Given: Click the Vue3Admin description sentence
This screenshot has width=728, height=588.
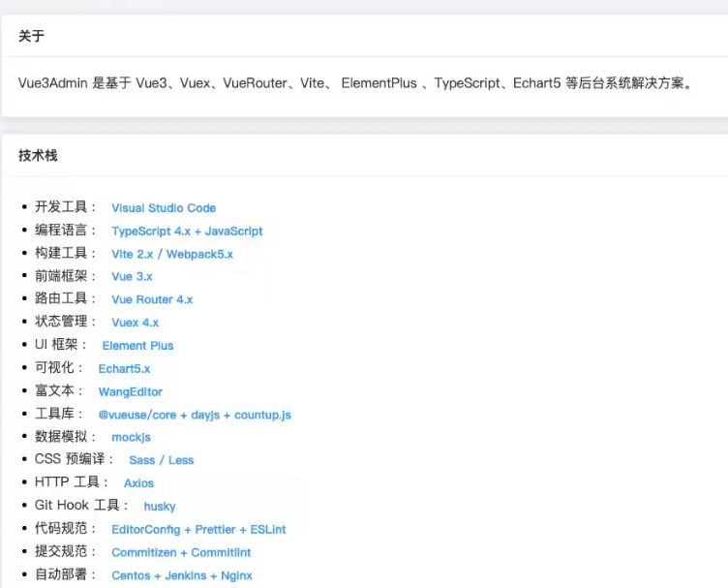Looking at the screenshot, I should click(355, 83).
